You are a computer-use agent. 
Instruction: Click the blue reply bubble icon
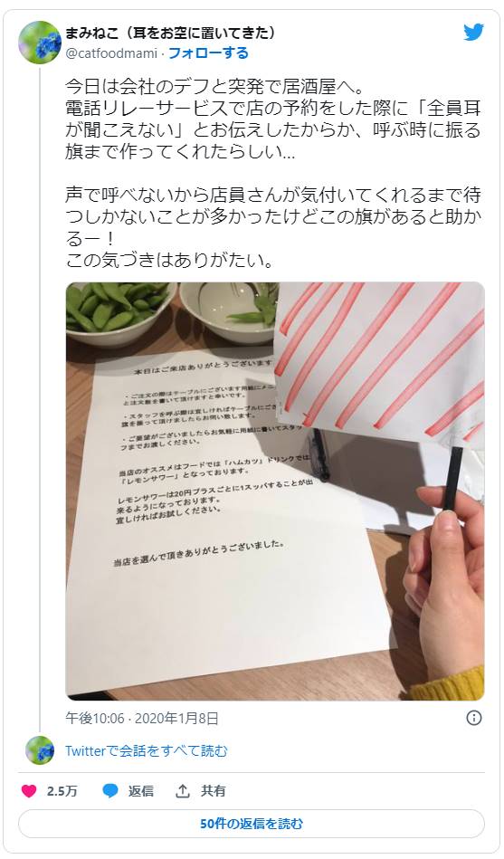coord(110,791)
